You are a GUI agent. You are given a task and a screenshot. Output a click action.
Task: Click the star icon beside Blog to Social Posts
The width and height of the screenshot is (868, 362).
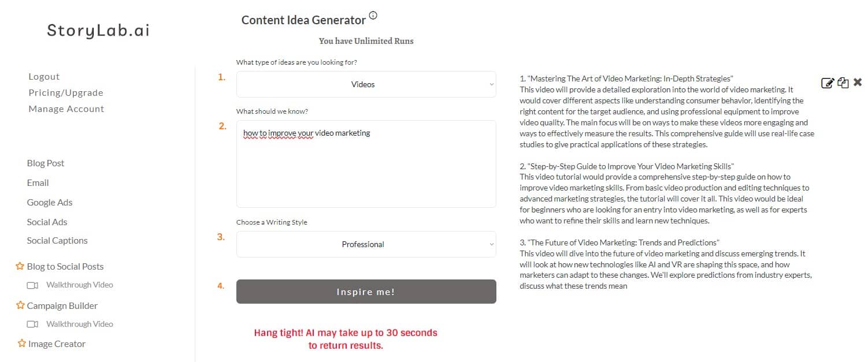pos(20,266)
